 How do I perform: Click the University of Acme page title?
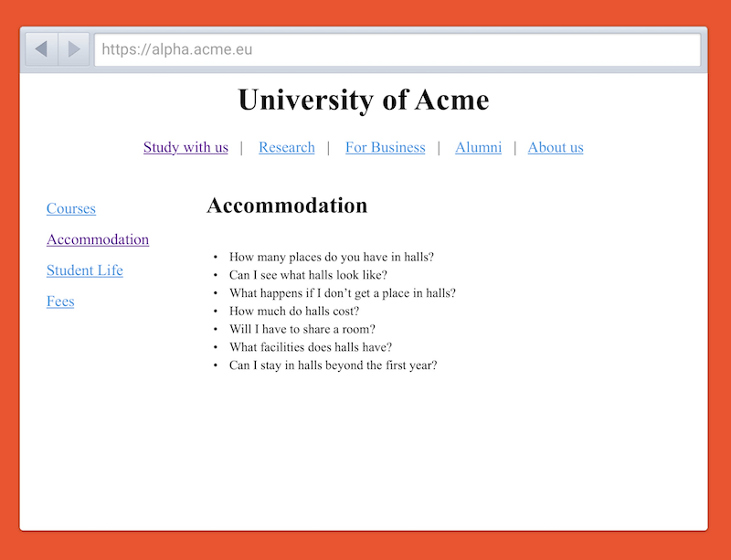363,100
